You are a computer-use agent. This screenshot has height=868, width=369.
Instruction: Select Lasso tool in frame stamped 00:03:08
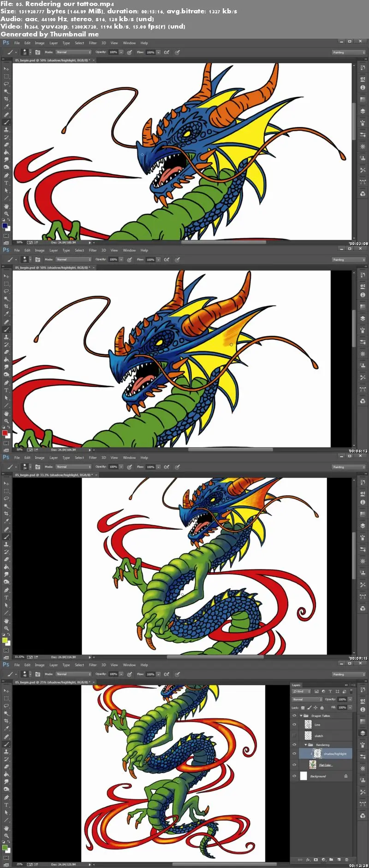[6, 84]
